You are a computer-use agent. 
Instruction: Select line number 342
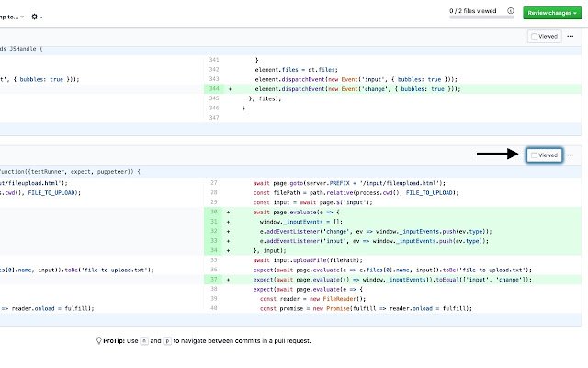click(214, 70)
